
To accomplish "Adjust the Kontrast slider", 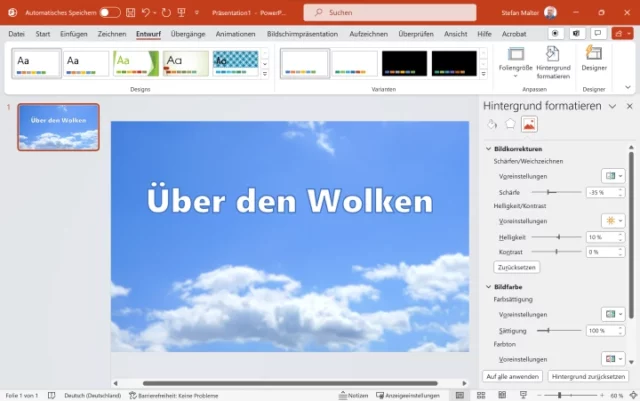I will pos(556,252).
